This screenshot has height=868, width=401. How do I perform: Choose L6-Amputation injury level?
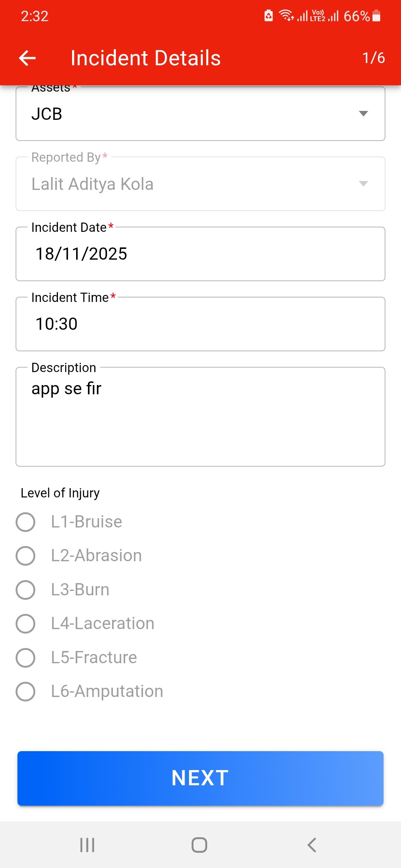pyautogui.click(x=26, y=691)
